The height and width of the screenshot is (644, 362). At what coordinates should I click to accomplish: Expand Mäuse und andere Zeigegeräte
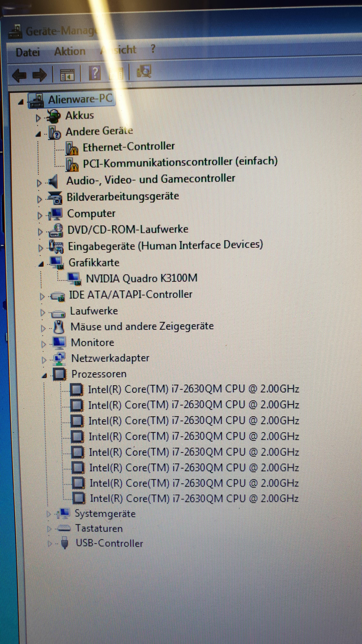[x=43, y=329]
